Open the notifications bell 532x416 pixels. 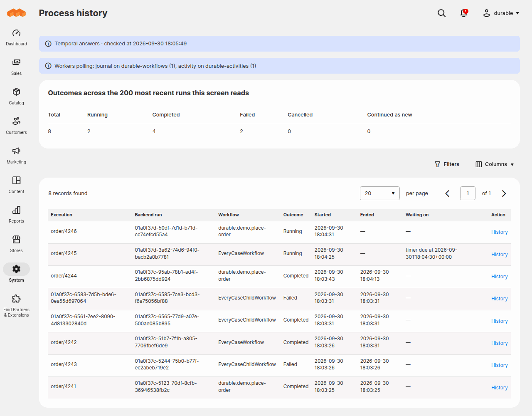[x=464, y=13]
